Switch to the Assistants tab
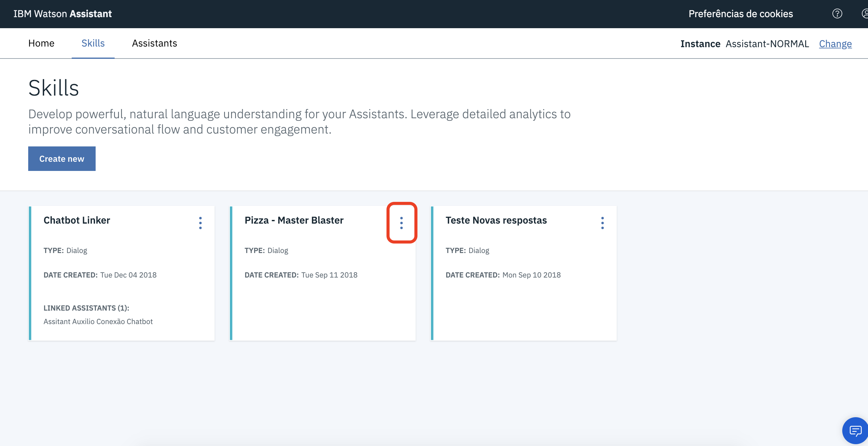868x446 pixels. pos(154,43)
